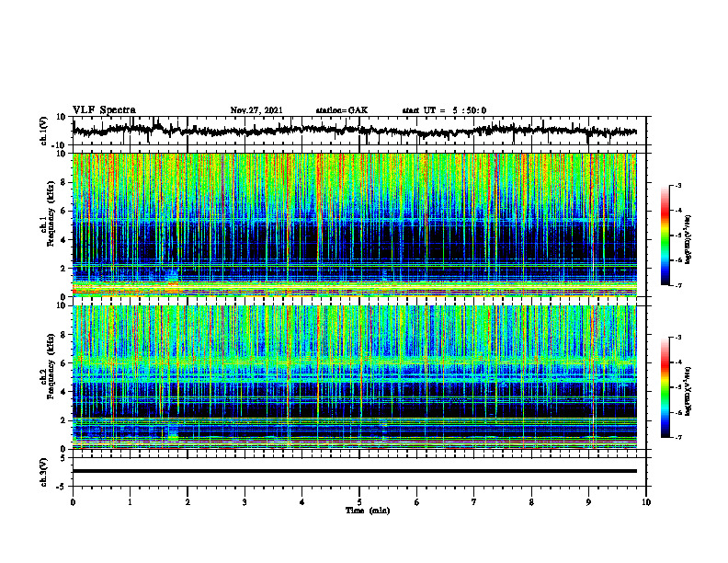Click the "8" kHz tick of ch.1 spectrogram
This screenshot has height=563, width=728.
[65, 182]
